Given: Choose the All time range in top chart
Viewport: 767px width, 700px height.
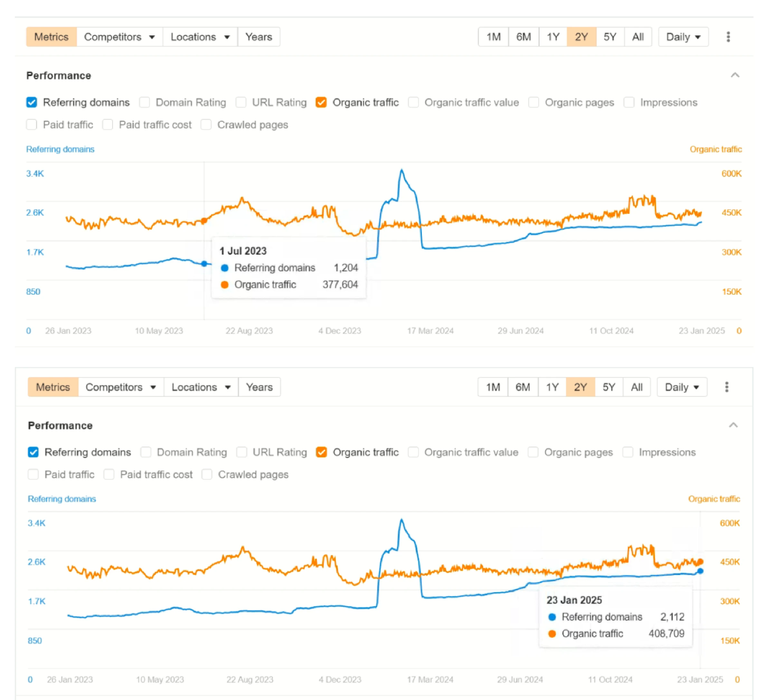Looking at the screenshot, I should pos(638,37).
